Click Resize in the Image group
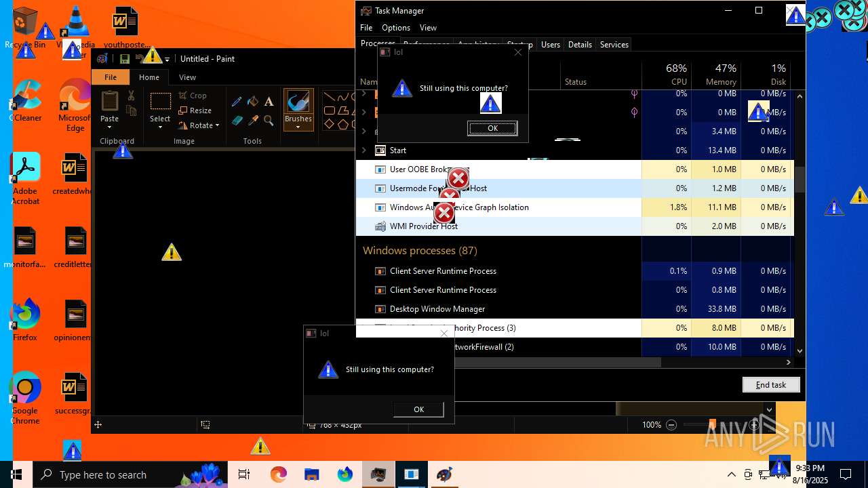Viewport: 868px width, 488px height. click(x=195, y=110)
